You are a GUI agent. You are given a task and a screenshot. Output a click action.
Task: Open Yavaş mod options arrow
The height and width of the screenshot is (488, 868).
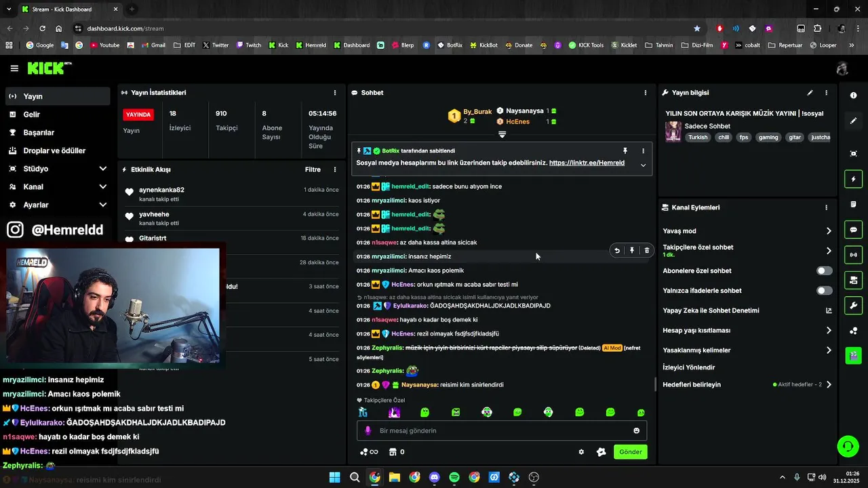point(829,231)
